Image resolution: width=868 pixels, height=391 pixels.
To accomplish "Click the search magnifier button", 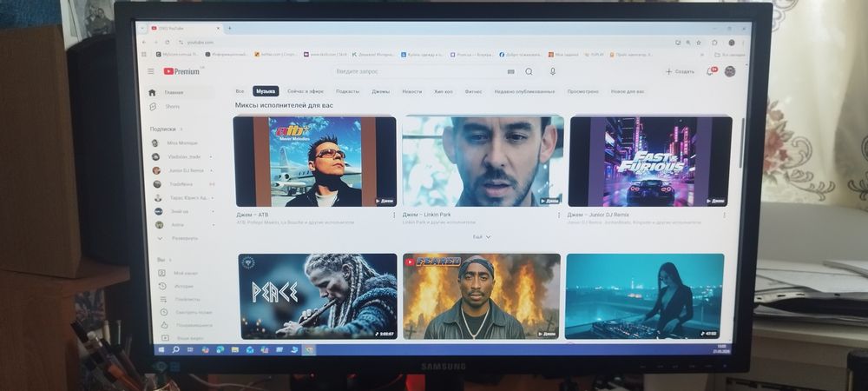I will [529, 71].
